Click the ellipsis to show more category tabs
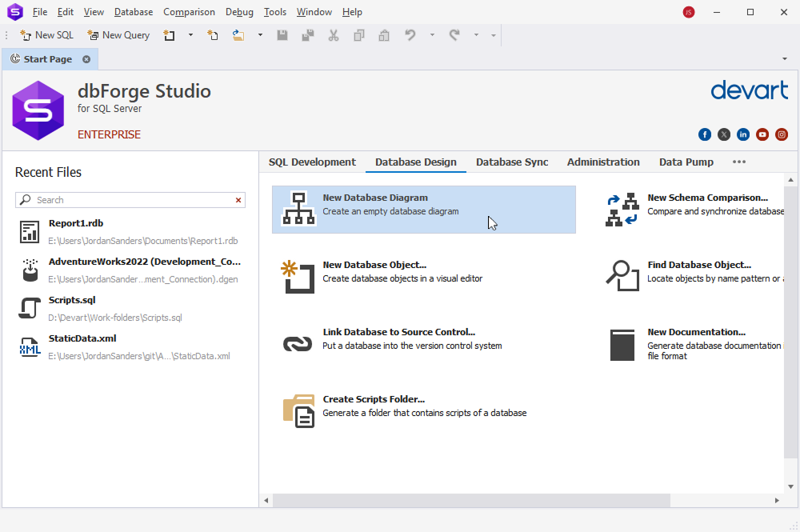Viewport: 800px width, 532px height. click(738, 162)
